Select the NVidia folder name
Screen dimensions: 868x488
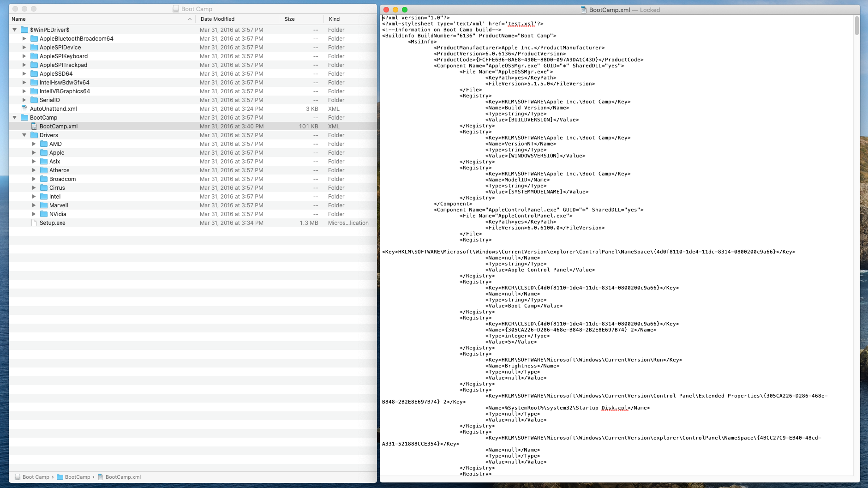coord(58,214)
